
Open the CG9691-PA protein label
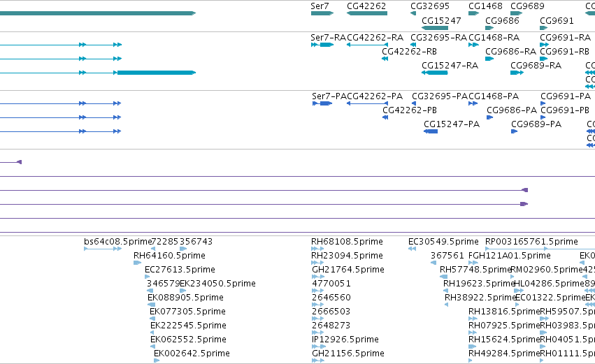[x=566, y=96]
